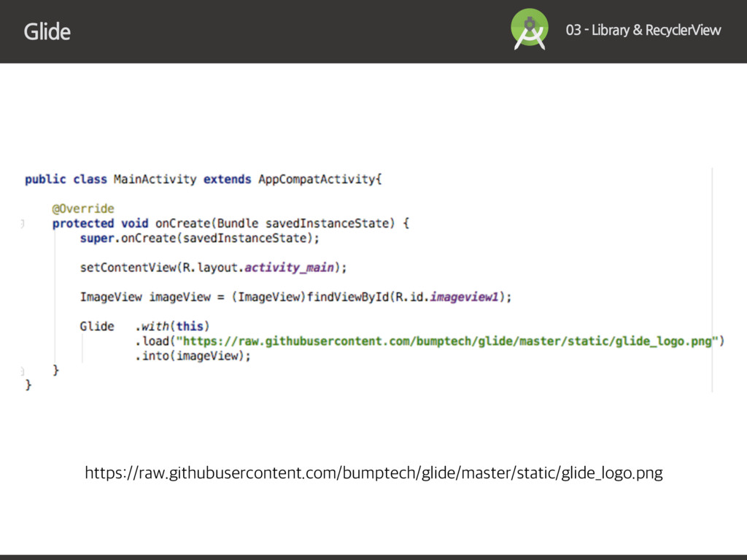Click the '.with(this)' call on the Glide line
The width and height of the screenshot is (747, 560).
[172, 327]
